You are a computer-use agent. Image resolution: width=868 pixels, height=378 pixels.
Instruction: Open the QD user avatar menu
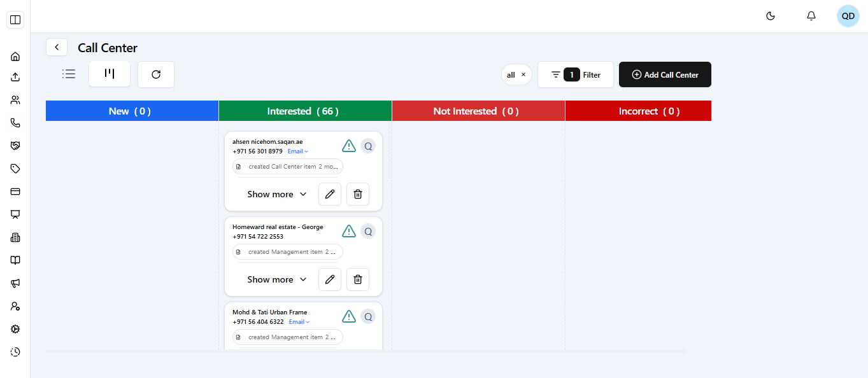tap(848, 16)
